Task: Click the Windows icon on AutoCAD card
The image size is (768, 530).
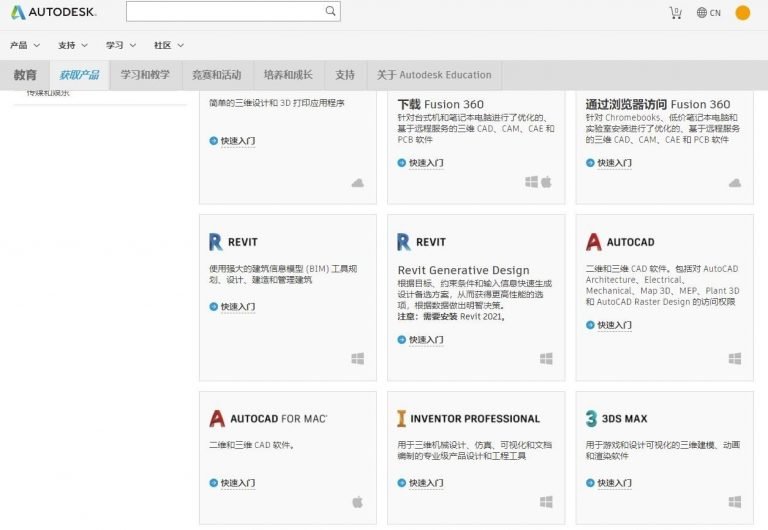Action: click(735, 359)
